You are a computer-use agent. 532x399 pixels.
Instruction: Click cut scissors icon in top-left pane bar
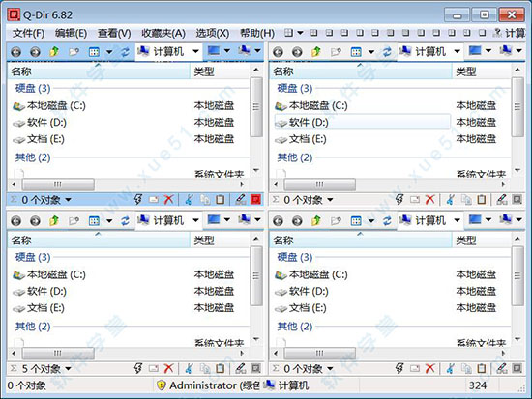[x=189, y=200]
